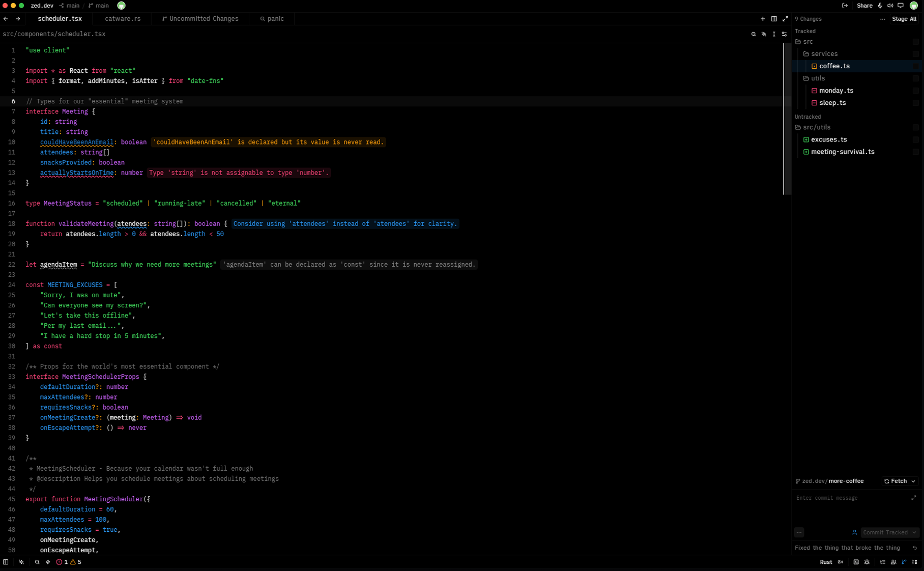Split the editor pane
This screenshot has height=571, width=924.
[x=774, y=19]
